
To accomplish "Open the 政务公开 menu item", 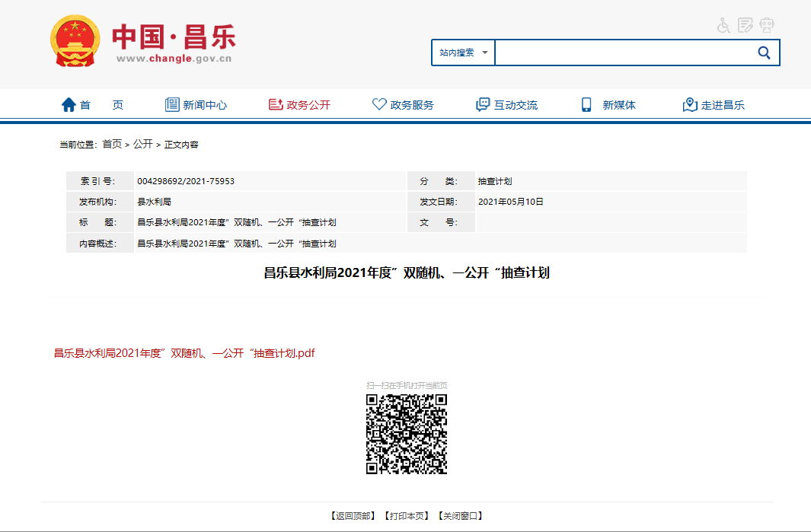I will (x=299, y=105).
